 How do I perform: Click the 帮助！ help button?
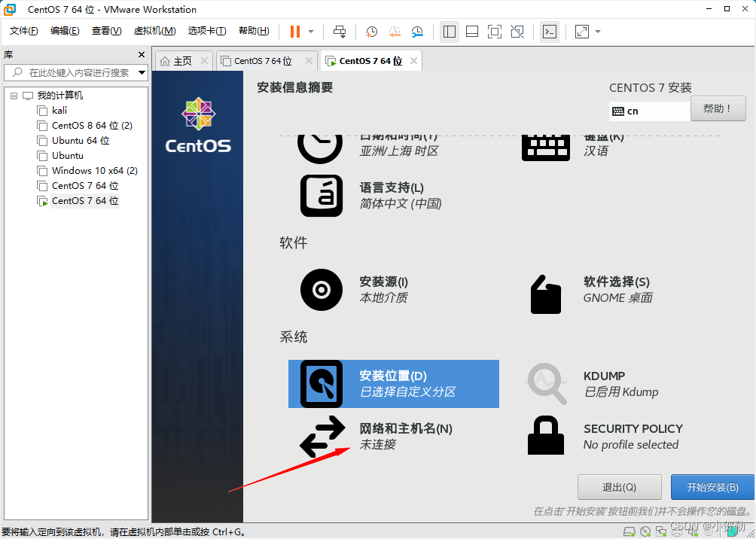point(718,108)
